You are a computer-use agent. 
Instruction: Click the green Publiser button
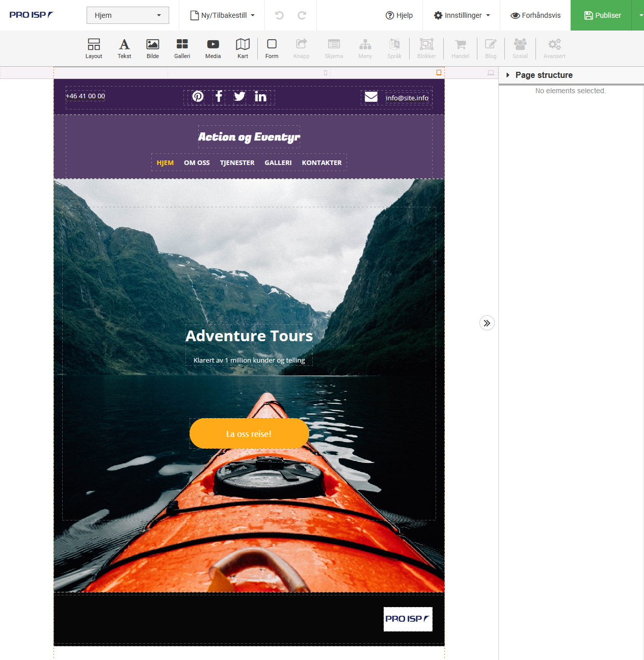602,15
